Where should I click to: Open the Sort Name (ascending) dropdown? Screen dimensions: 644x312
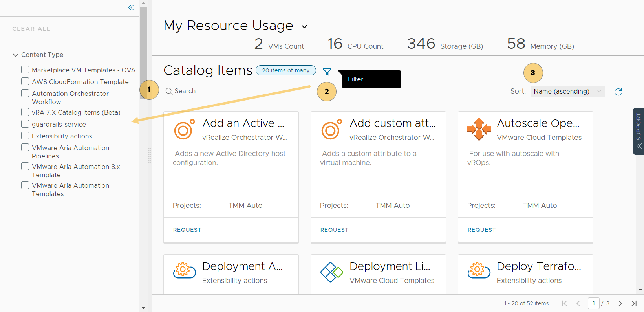click(567, 91)
